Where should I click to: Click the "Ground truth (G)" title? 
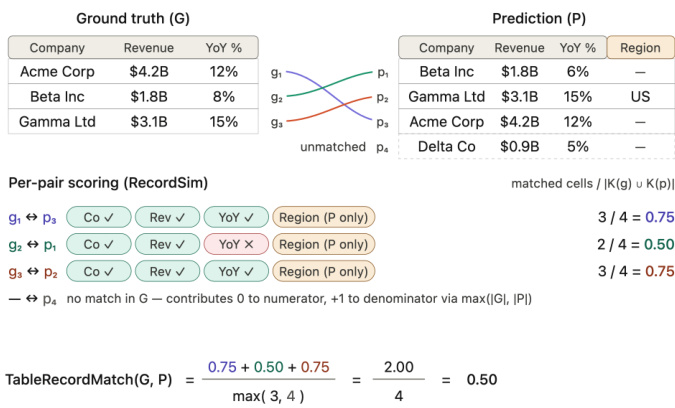(133, 18)
